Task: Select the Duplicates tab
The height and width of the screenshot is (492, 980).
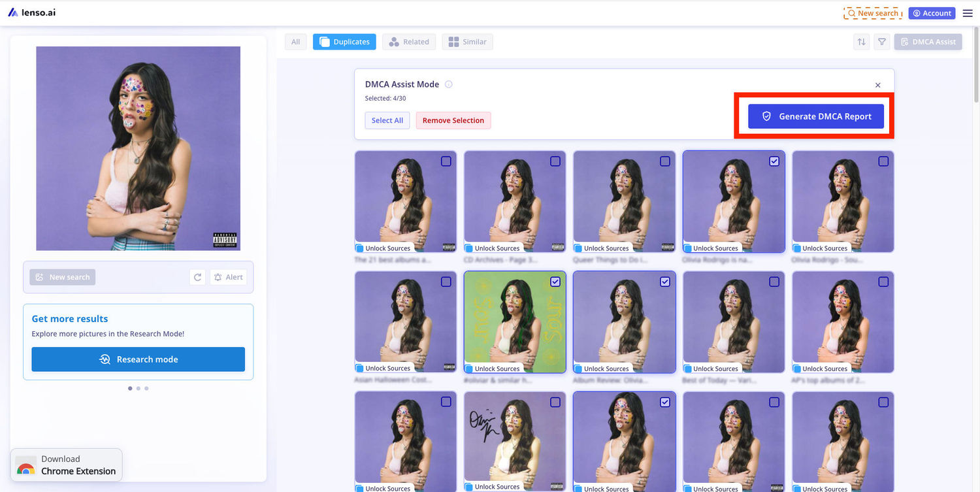Action: (344, 42)
